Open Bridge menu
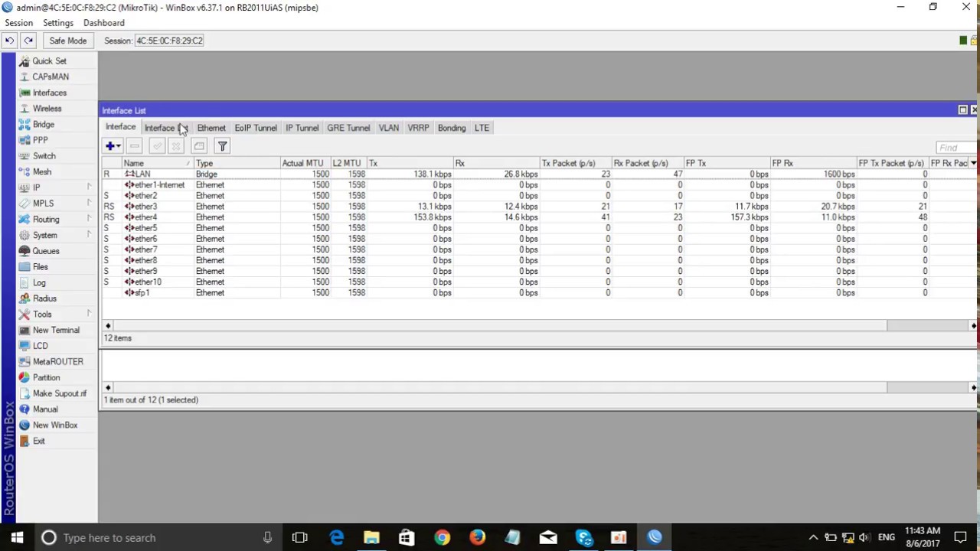 click(x=43, y=124)
